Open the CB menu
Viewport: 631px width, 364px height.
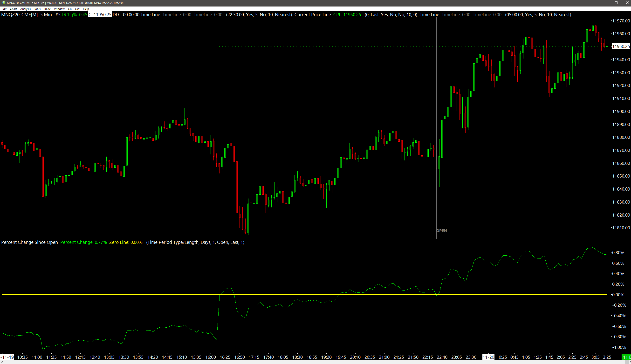coord(70,9)
